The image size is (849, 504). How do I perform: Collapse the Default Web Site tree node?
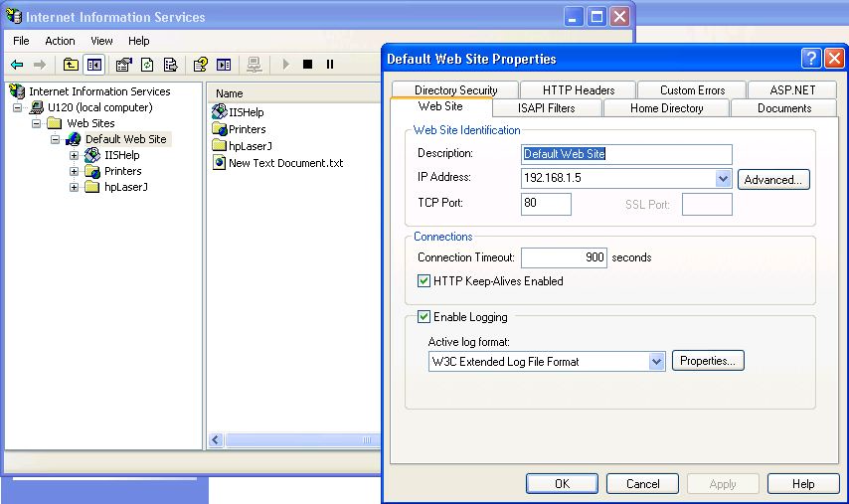pyautogui.click(x=56, y=139)
